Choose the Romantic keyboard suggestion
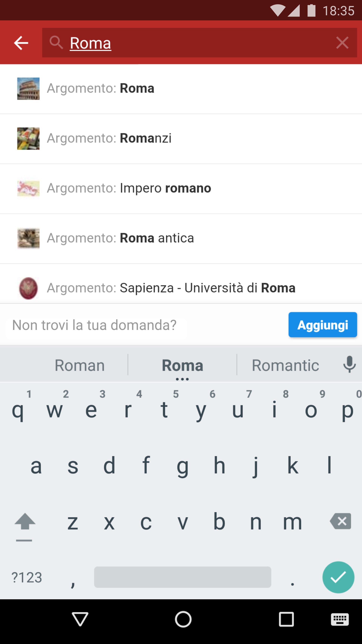Screen dimensions: 362x644 [x=285, y=366]
